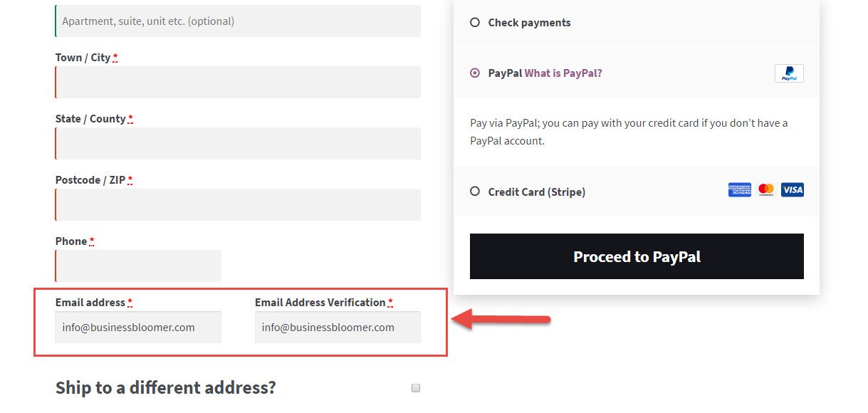Click the State / County input

[x=238, y=143]
